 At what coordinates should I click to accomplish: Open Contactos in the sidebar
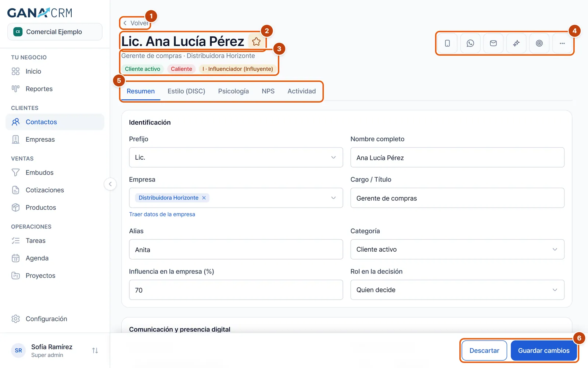[x=55, y=122]
